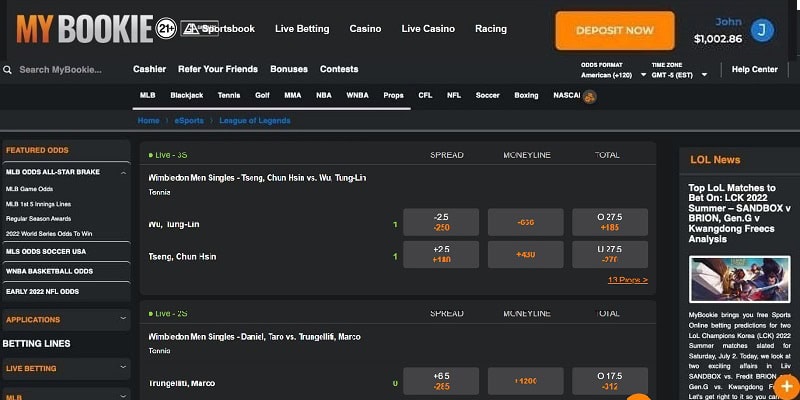Select the Props tab
The height and width of the screenshot is (400, 800).
click(393, 95)
